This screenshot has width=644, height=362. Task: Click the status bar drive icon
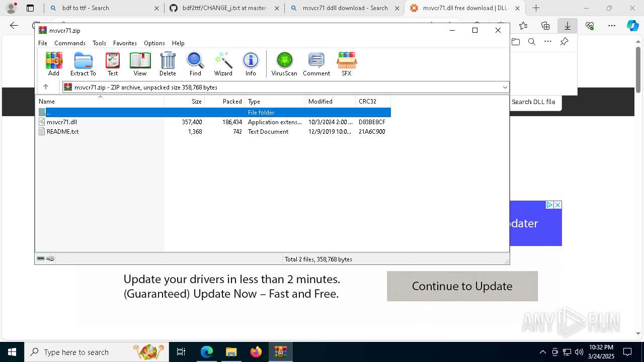pyautogui.click(x=41, y=258)
